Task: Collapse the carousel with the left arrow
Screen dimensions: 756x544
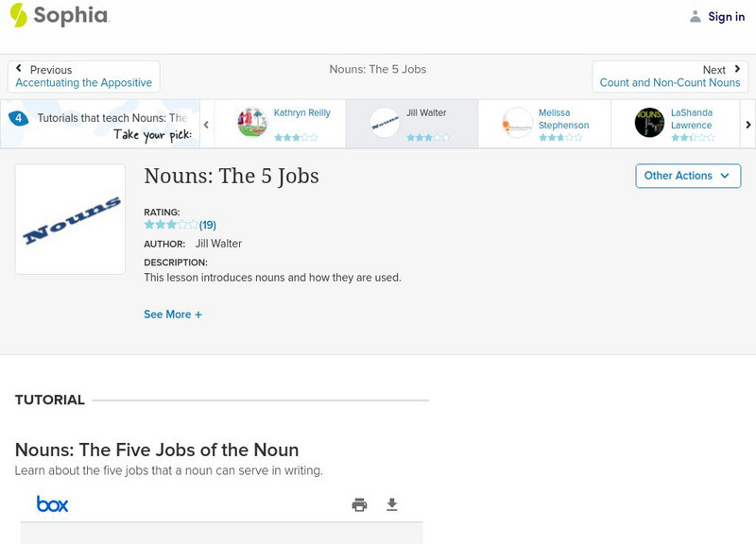Action: point(205,124)
